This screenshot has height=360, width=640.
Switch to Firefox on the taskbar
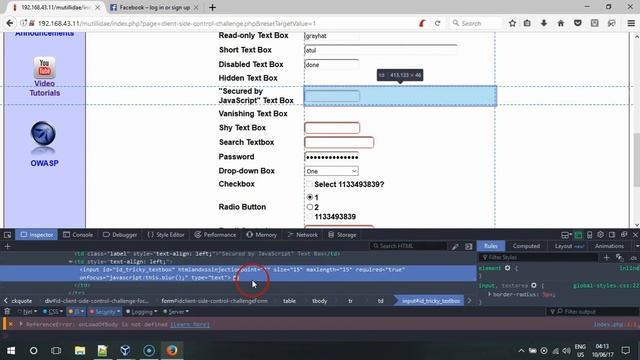172,350
